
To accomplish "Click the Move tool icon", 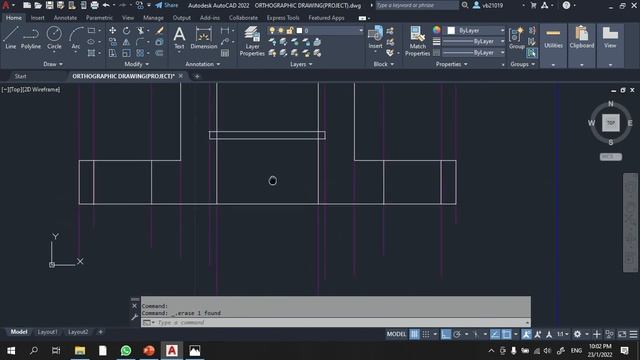I will [113, 31].
